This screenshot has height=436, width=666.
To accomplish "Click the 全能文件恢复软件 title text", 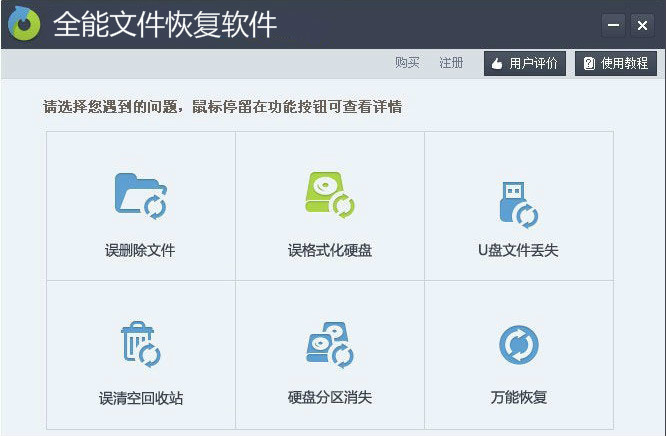I will point(165,24).
